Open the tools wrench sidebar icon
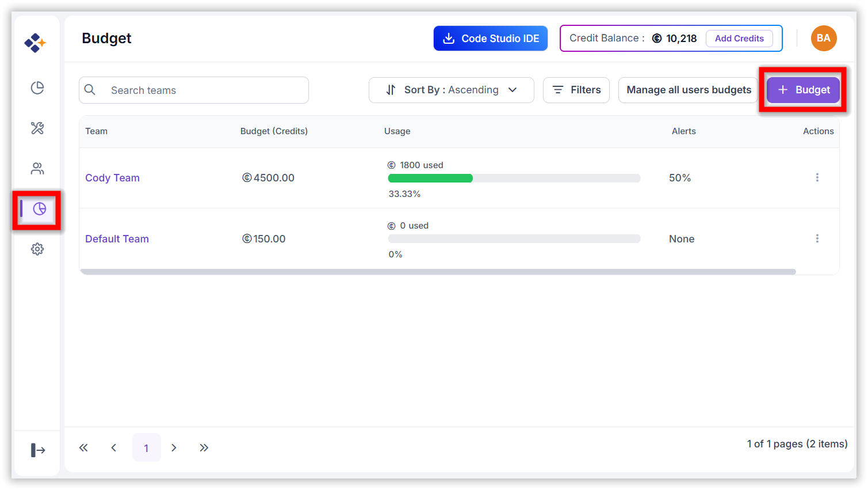Viewport: 868px width, 490px height. 37,128
